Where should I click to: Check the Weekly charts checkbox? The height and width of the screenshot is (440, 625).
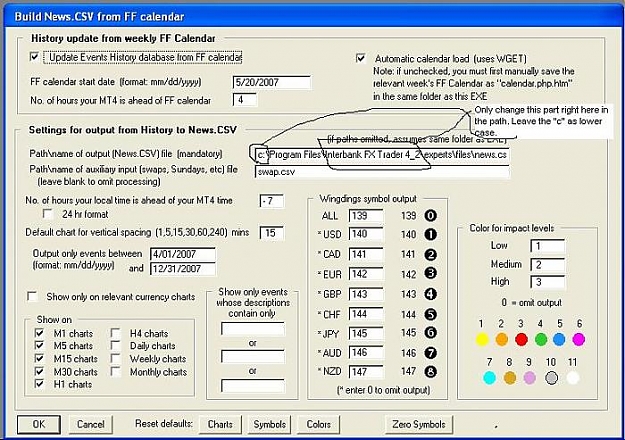coord(116,358)
